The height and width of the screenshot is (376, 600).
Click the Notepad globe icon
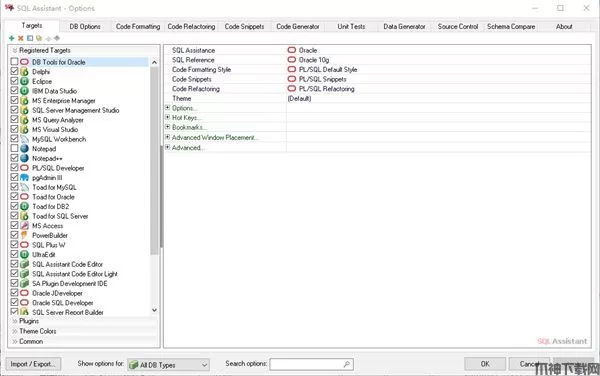click(x=24, y=148)
